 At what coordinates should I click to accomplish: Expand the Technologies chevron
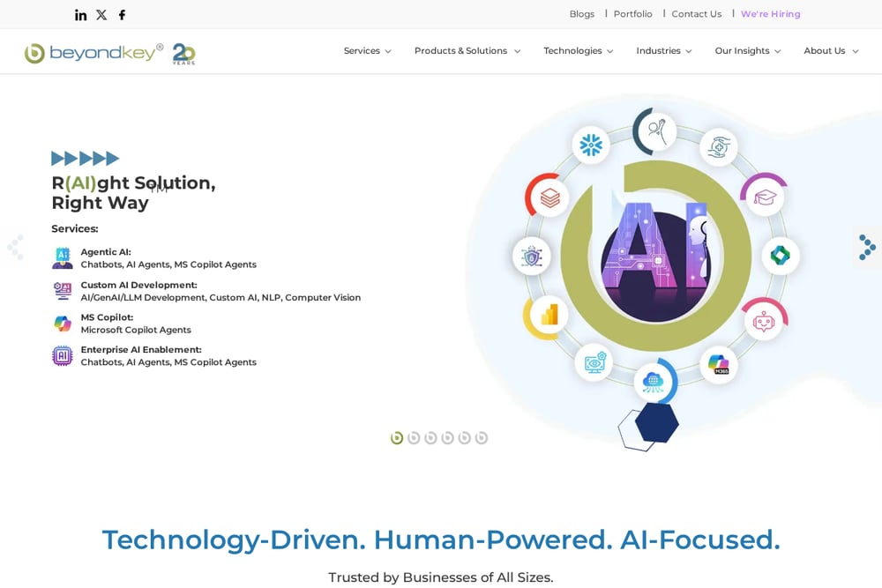(609, 51)
